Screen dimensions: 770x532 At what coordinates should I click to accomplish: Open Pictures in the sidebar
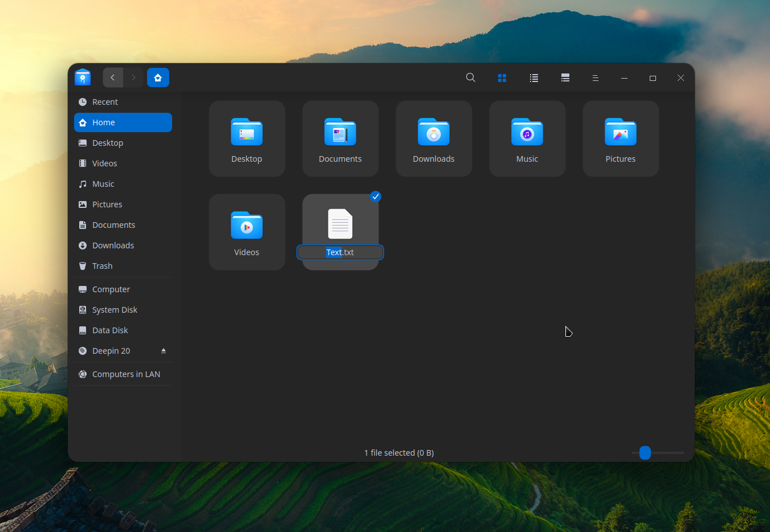pyautogui.click(x=123, y=204)
